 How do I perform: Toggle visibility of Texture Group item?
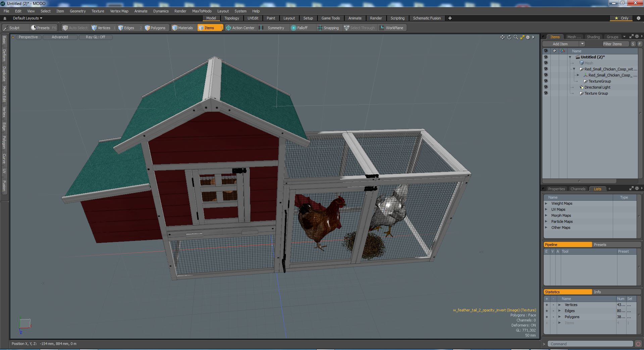tap(546, 93)
